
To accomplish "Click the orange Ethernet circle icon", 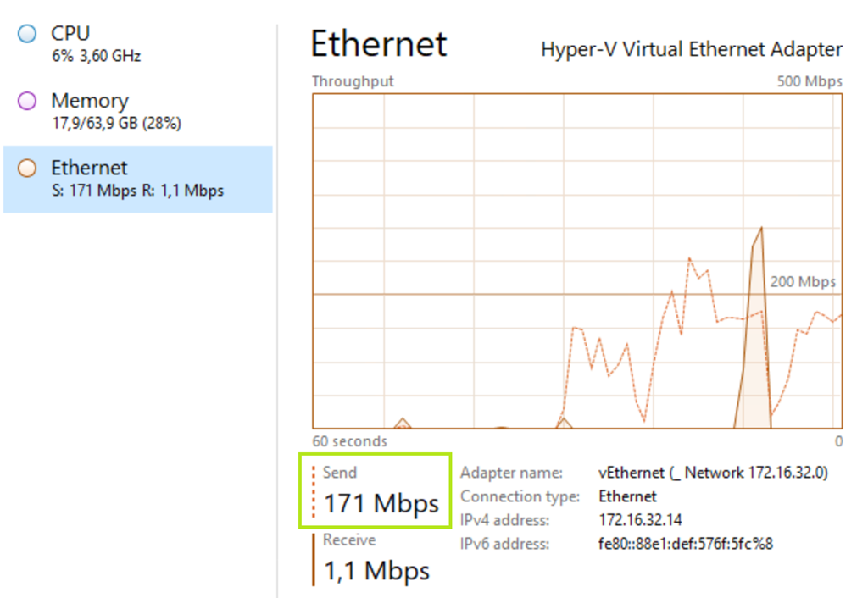I will (27, 169).
